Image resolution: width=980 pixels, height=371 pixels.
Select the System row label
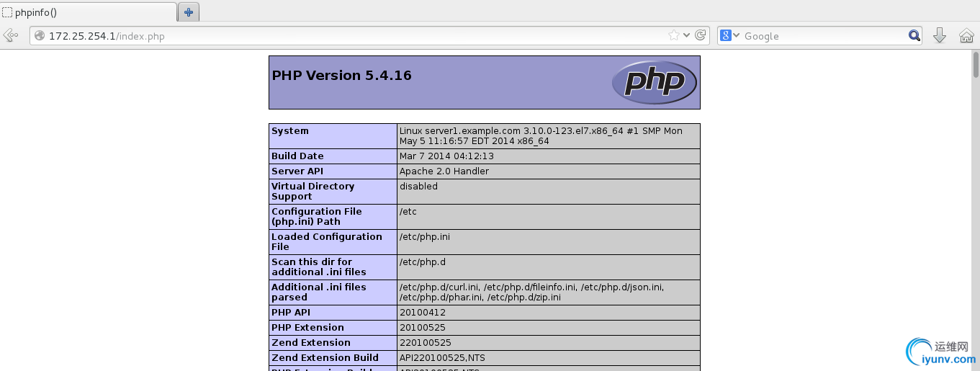point(290,131)
